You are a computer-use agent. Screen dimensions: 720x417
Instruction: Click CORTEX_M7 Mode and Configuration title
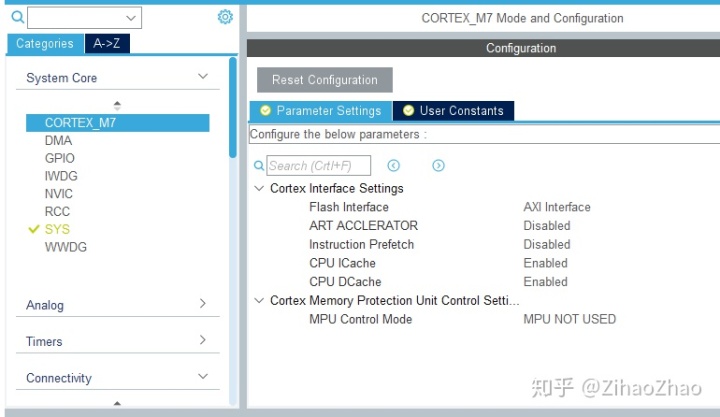[523, 18]
